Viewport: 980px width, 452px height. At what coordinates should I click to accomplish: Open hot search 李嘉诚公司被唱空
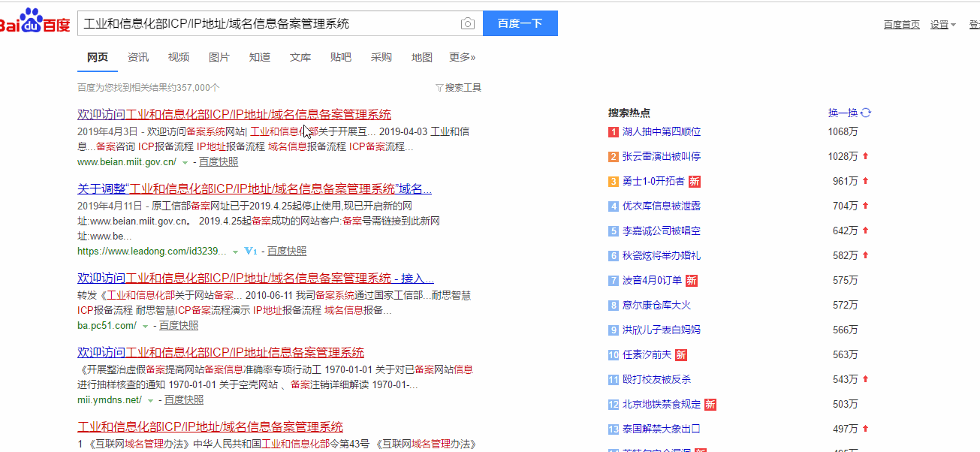click(662, 231)
